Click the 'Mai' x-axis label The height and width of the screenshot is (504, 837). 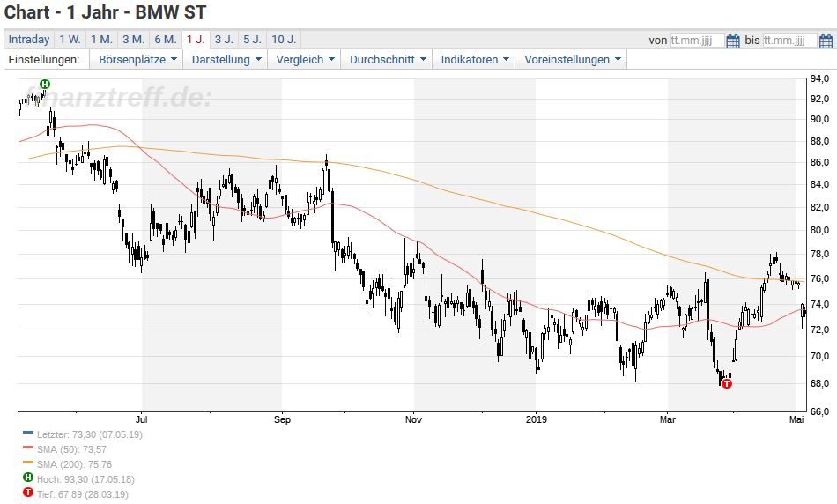click(x=796, y=419)
